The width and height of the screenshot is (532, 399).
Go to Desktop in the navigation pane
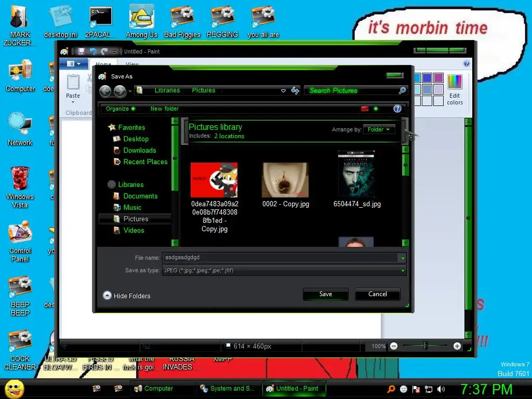point(136,139)
